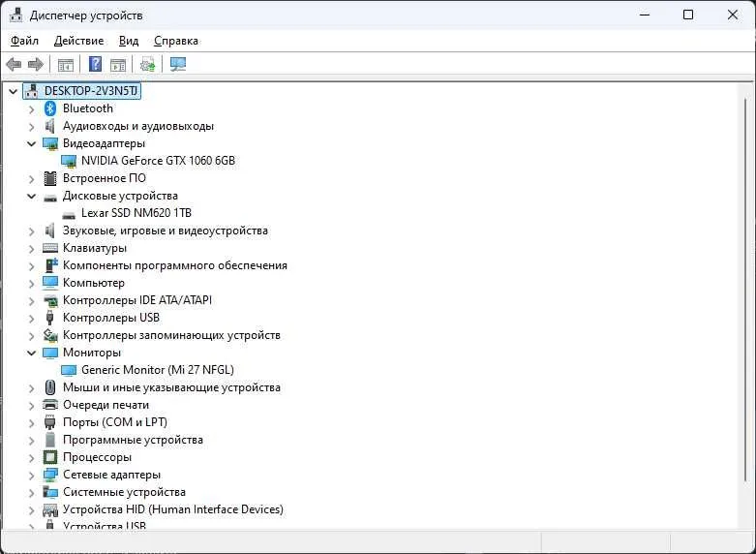Select Generic Monitor (Mi 27 NFGL)
This screenshot has height=554, width=756.
point(157,370)
